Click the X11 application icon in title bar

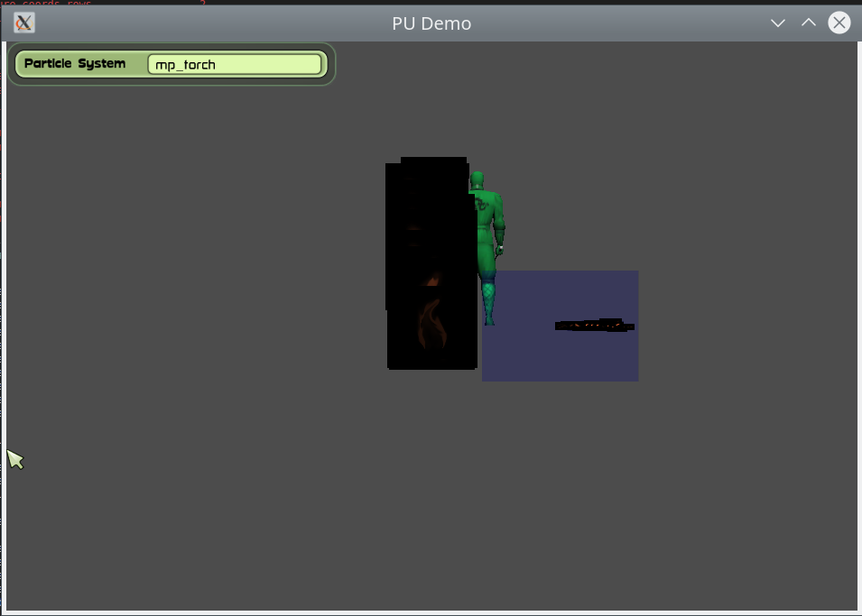point(23,23)
